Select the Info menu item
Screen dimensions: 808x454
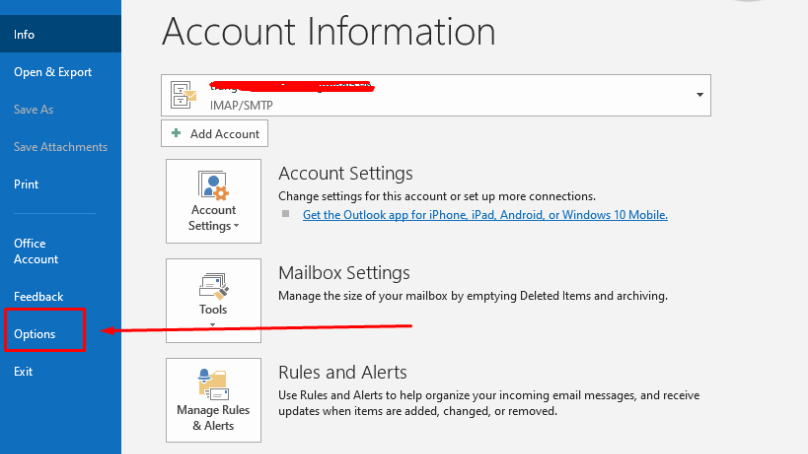point(60,34)
